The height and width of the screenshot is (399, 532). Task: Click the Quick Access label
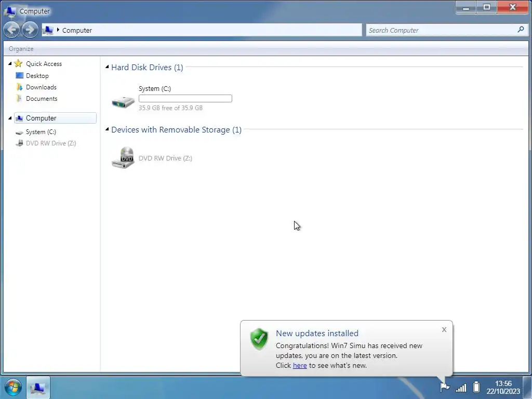tap(44, 64)
